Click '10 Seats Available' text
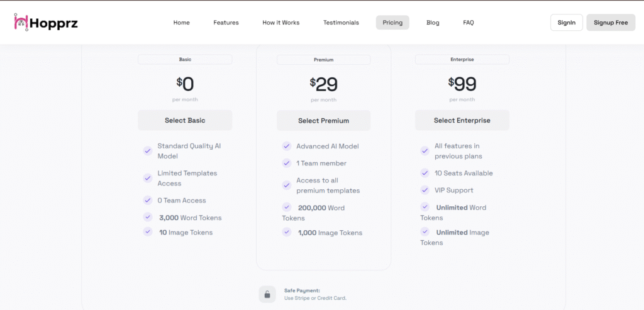Screen dimensions: 644x310 464,174
